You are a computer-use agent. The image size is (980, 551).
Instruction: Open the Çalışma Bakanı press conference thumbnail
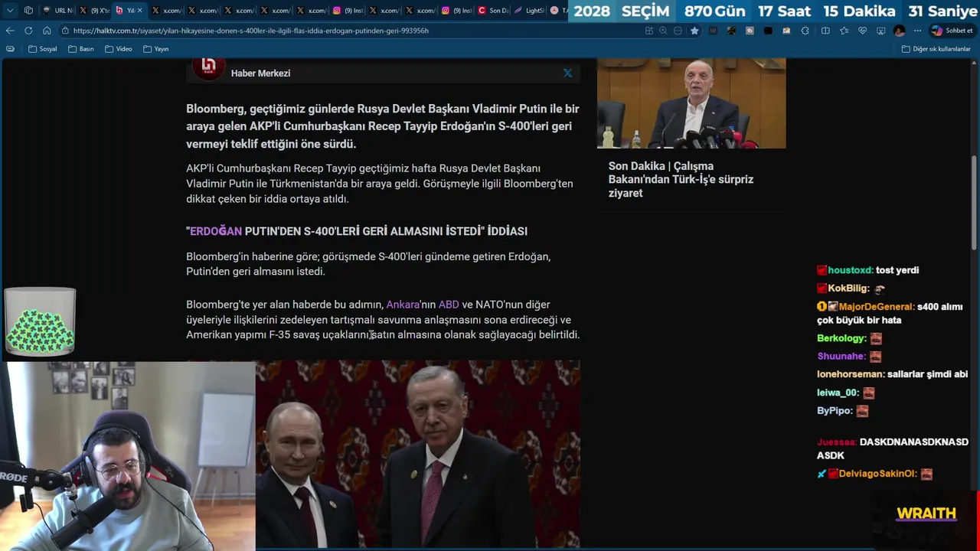691,103
